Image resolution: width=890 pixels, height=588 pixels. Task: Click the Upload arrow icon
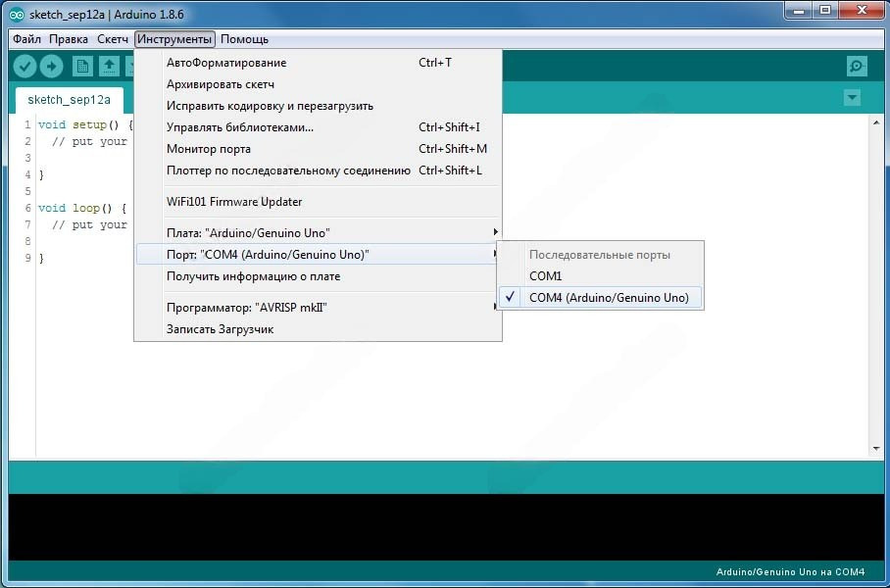pyautogui.click(x=51, y=66)
